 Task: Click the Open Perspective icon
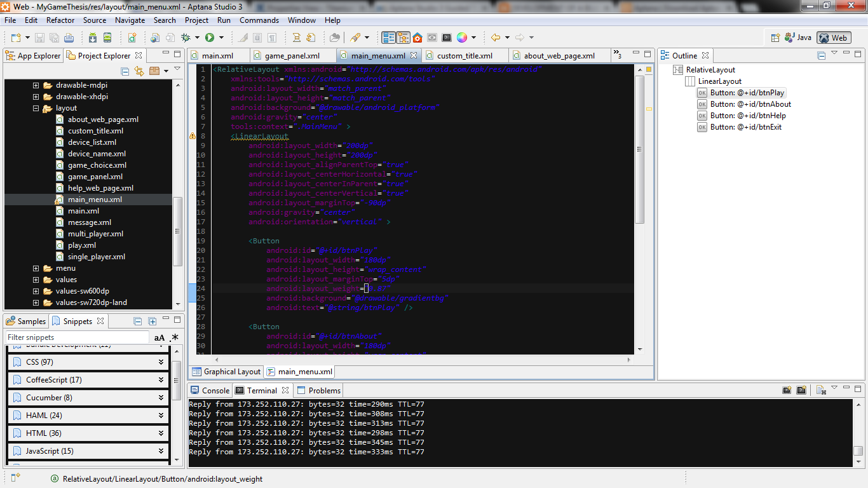click(x=775, y=37)
